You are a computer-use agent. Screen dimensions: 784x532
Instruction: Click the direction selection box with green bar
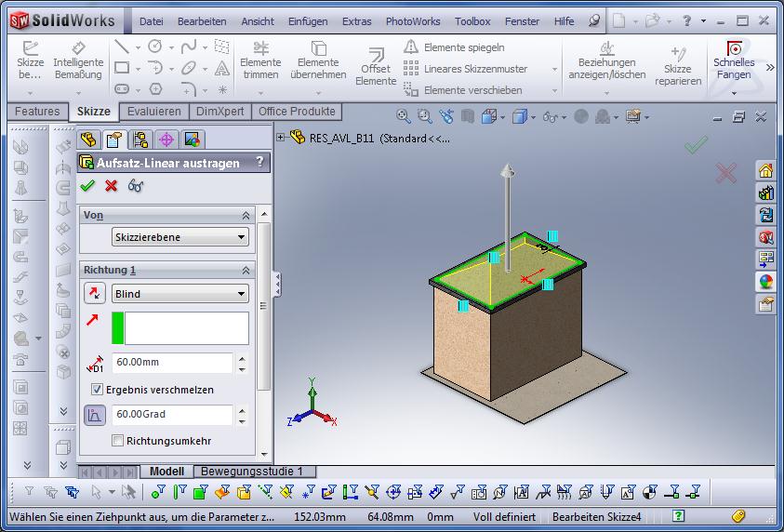point(180,328)
